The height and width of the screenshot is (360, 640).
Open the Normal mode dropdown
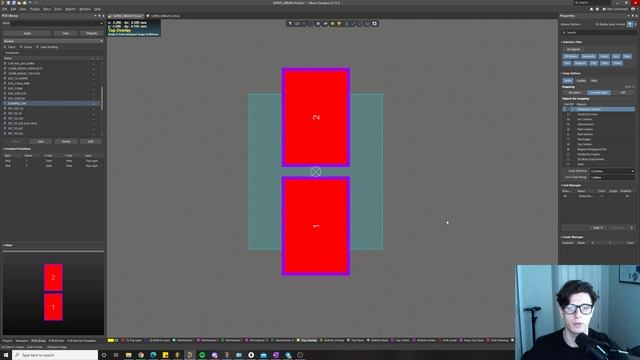click(53, 41)
